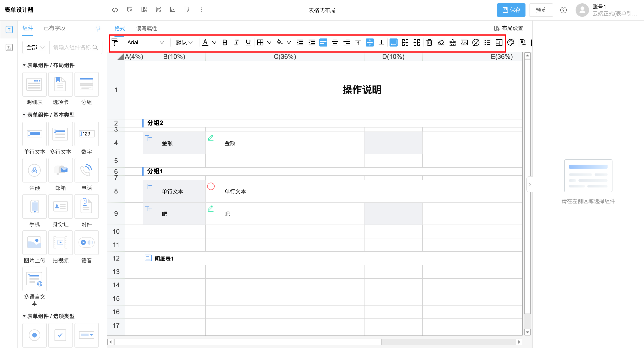Open the more options three-dot menu
Screen dimensions: 644x348
click(x=201, y=10)
